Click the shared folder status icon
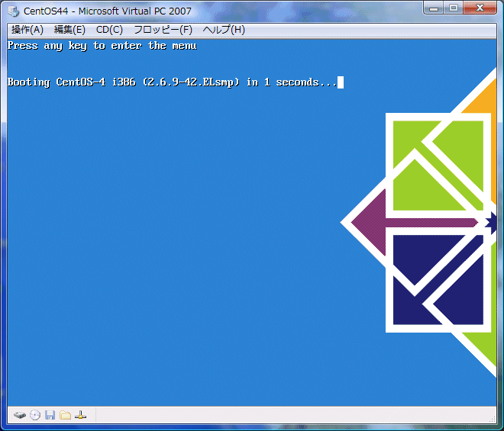The image size is (504, 431). [65, 415]
